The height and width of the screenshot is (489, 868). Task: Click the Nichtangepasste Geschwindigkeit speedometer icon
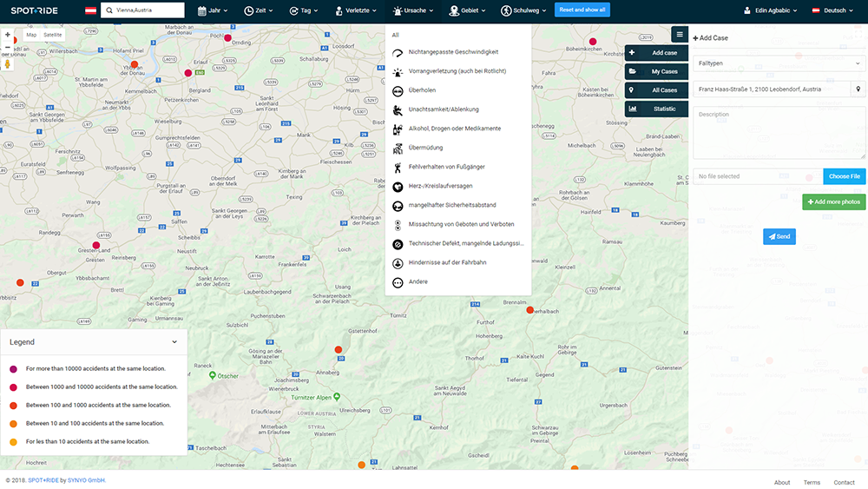(398, 52)
